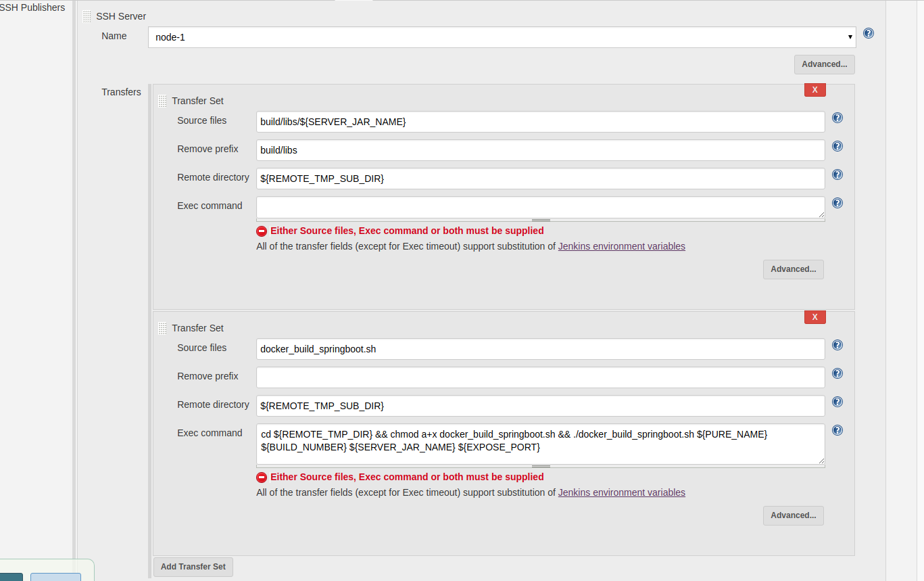Screen dimensions: 924x581
Task: Open Jenkins environment variables link in first Transfer Set
Action: point(621,246)
